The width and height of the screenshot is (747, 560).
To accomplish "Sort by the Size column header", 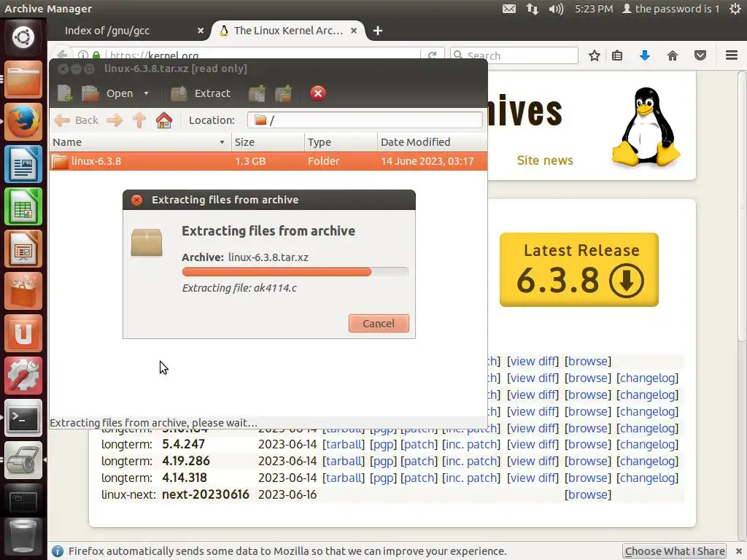I will point(268,142).
